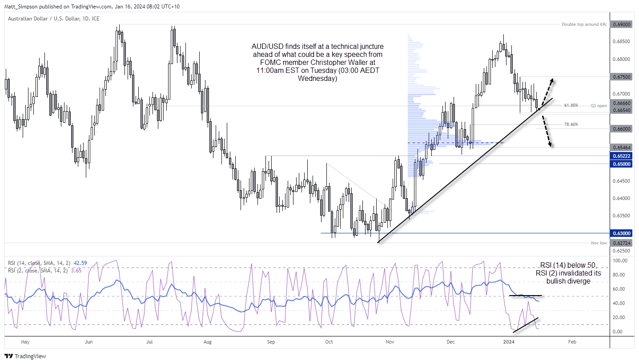Select the 0.62724 Nov low price label
The height and width of the screenshot is (364, 639).
[622, 243]
